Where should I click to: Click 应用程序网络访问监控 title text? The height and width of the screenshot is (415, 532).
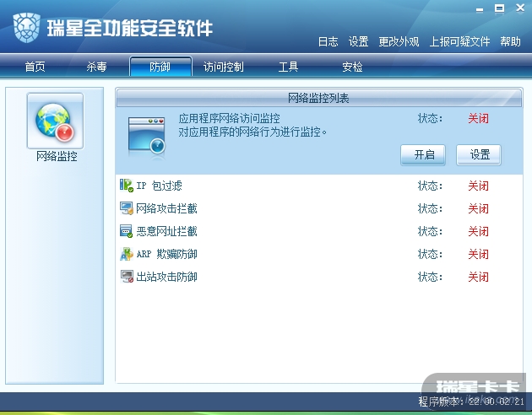(x=230, y=118)
